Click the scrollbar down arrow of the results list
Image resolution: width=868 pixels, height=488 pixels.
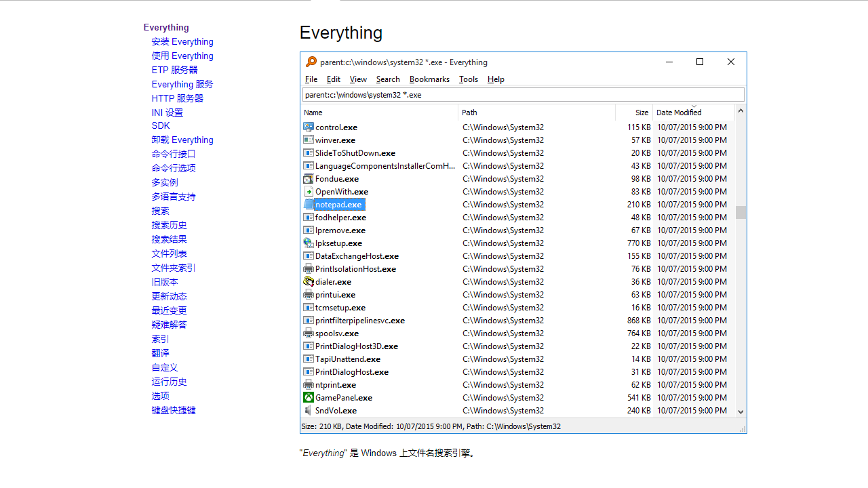pos(740,411)
